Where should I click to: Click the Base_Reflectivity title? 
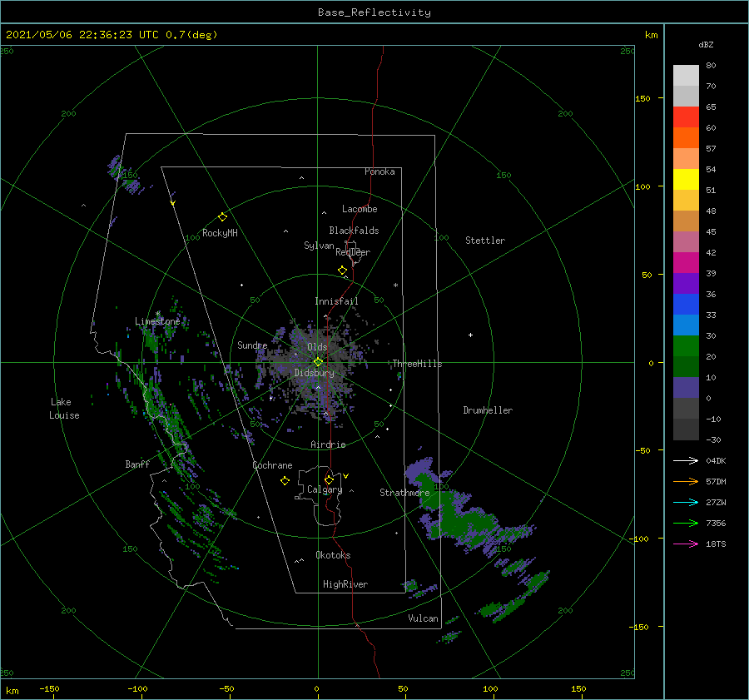pos(374,12)
